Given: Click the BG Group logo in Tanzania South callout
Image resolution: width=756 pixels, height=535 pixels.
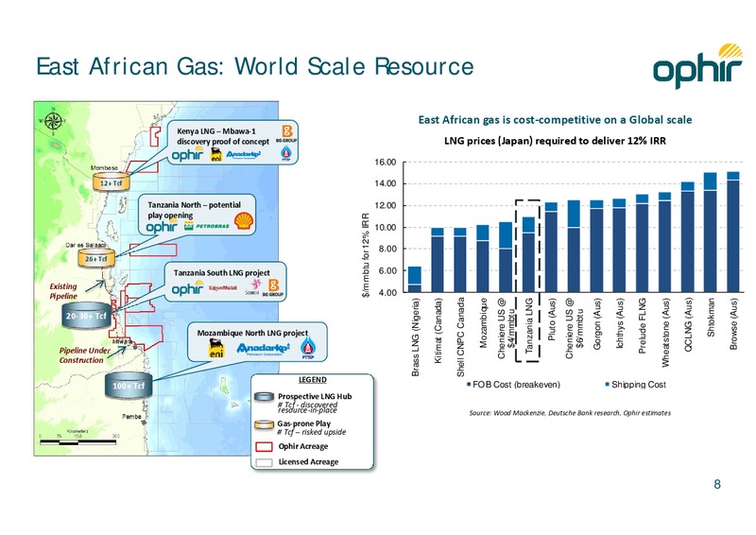Looking at the screenshot, I should (x=273, y=287).
